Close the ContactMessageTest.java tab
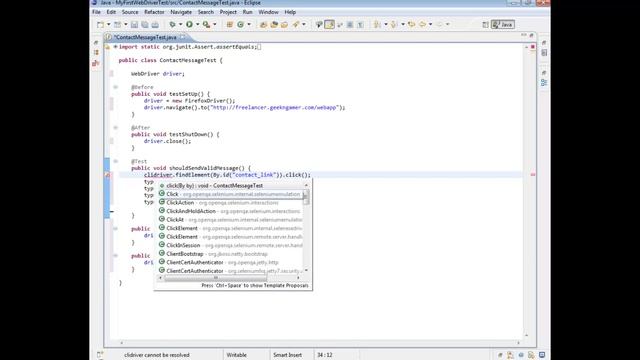The height and width of the screenshot is (360, 640). (183, 37)
